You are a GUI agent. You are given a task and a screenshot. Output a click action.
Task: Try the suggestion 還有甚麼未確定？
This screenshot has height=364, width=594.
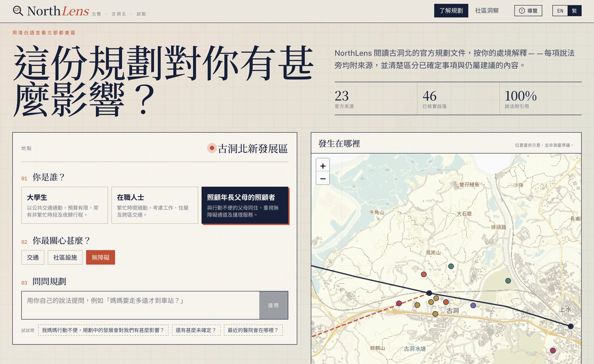click(x=196, y=330)
